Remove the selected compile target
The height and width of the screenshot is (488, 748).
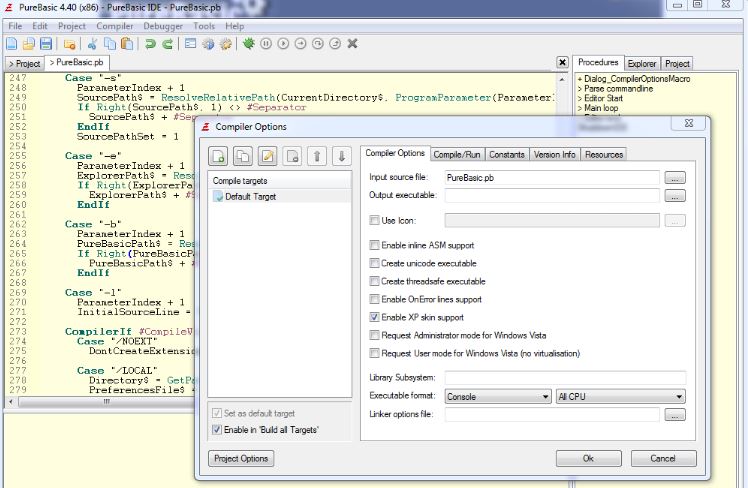coord(292,156)
